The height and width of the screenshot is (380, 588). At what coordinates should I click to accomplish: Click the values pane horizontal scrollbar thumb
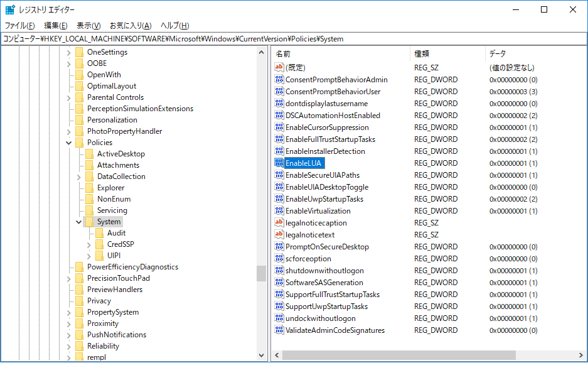coord(399,355)
